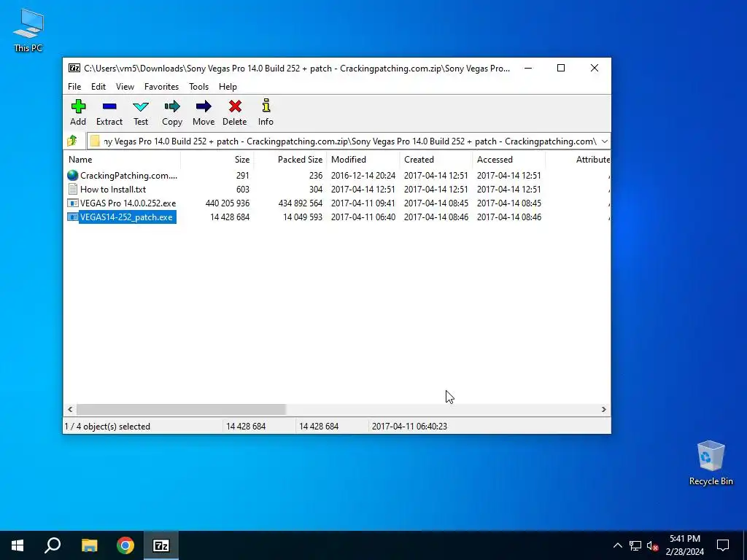747x560 pixels.
Task: Maximize the 7-Zip window
Action: [x=561, y=68]
